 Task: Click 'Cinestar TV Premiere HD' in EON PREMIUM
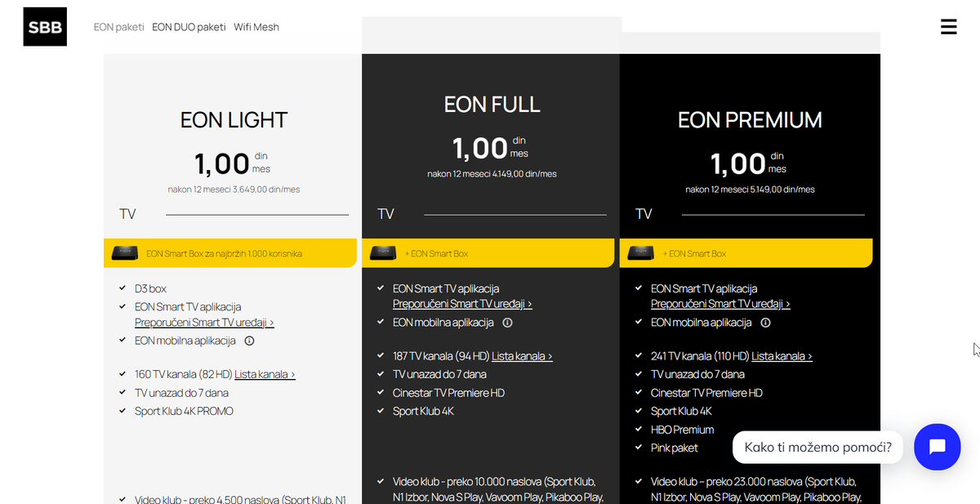pos(707,393)
